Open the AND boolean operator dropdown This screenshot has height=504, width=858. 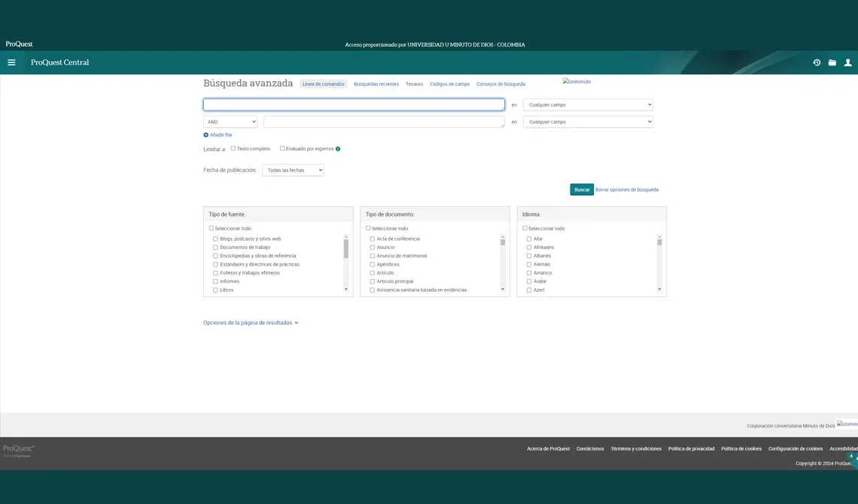click(230, 122)
